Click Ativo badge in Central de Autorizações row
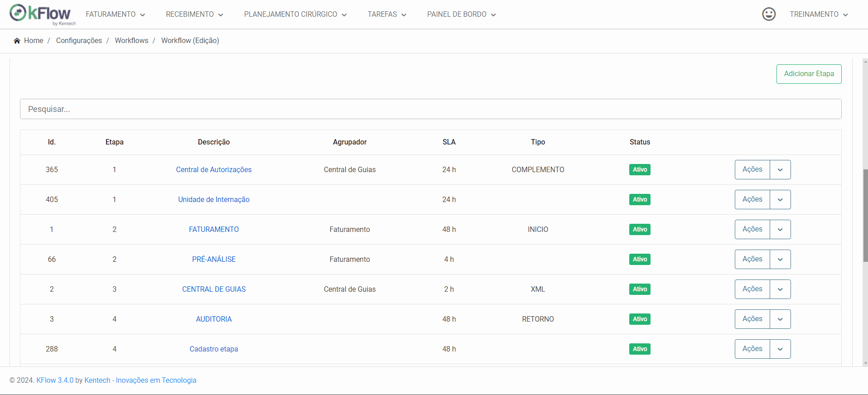This screenshot has height=395, width=868. coord(640,170)
